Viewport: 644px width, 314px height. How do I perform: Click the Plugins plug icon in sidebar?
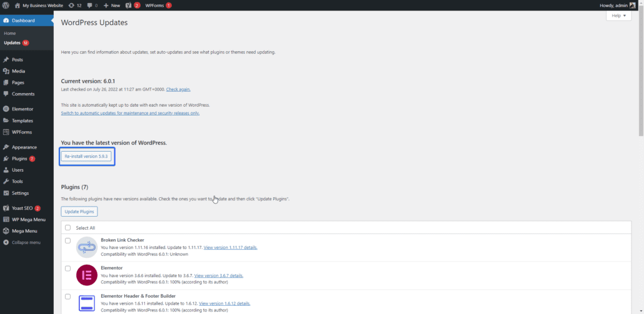point(6,159)
